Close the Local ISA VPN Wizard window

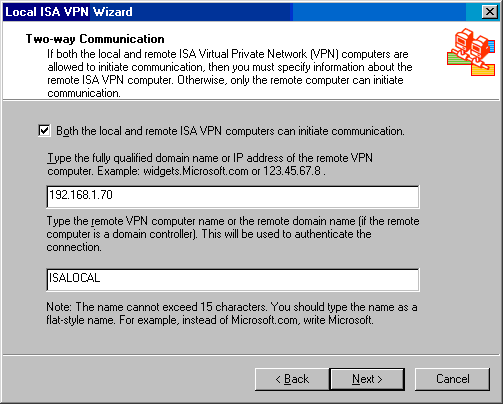490,12
